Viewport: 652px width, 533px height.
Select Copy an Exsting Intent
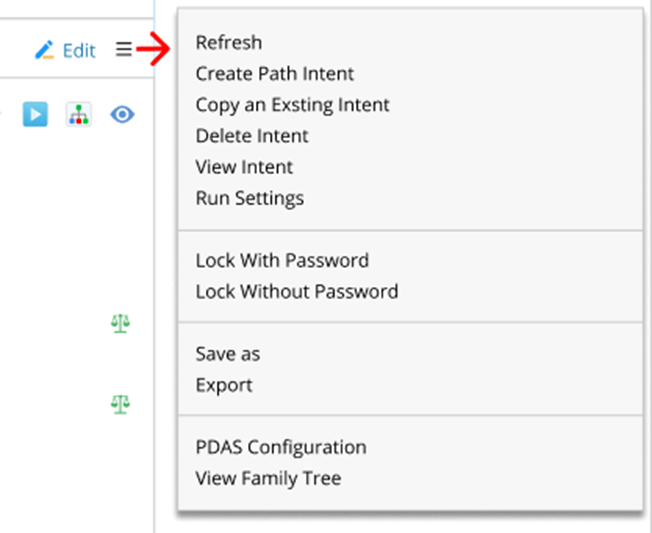(292, 105)
